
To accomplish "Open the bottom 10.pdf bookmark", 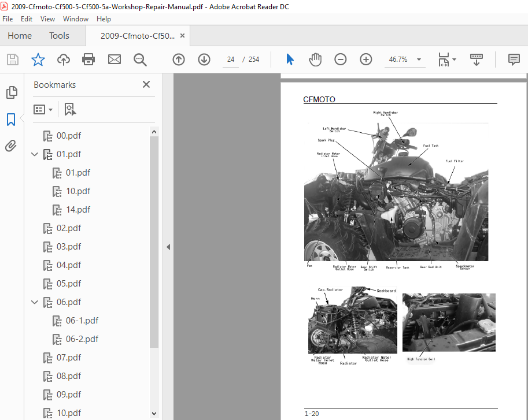I will click(69, 413).
